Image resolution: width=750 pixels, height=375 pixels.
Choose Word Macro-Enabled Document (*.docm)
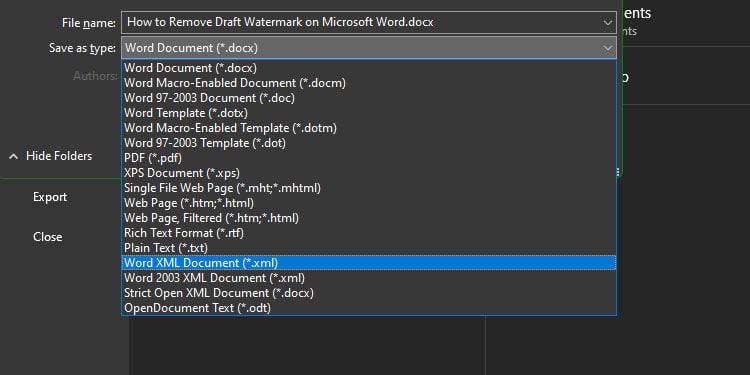[369, 83]
